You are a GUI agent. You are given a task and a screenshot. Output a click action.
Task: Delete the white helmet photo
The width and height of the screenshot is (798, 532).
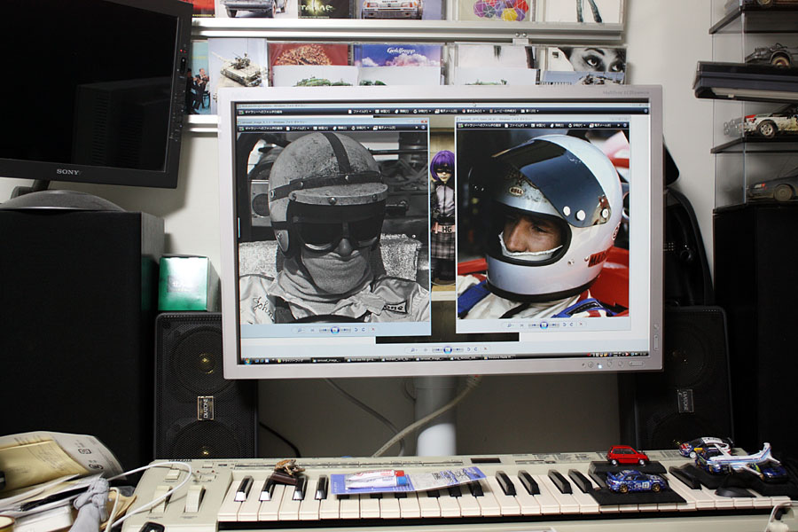(581, 325)
